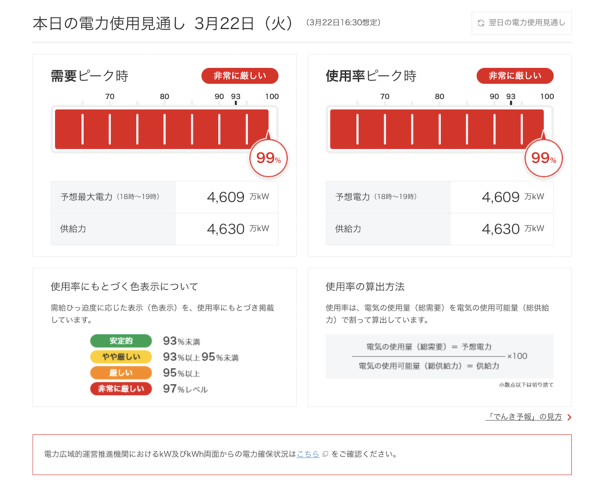The image size is (590, 491).
Task: Click the red chevron next to でんき予報の見方
Action: click(x=569, y=417)
